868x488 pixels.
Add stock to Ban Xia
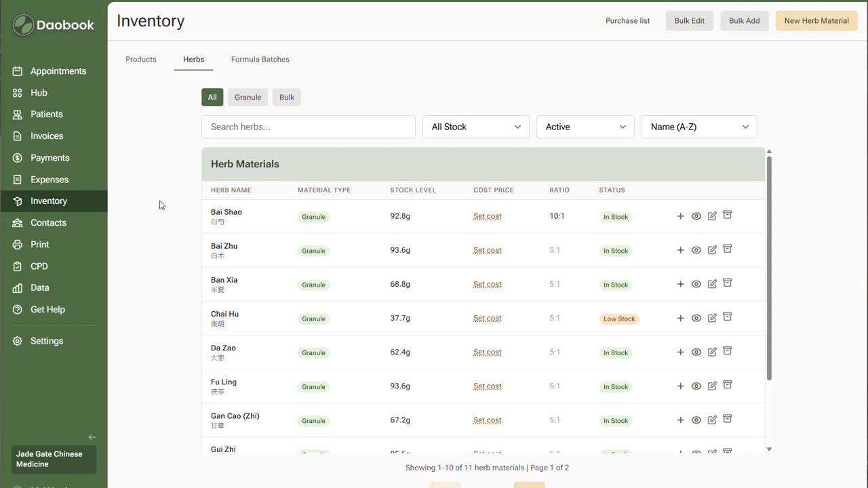[x=680, y=284]
